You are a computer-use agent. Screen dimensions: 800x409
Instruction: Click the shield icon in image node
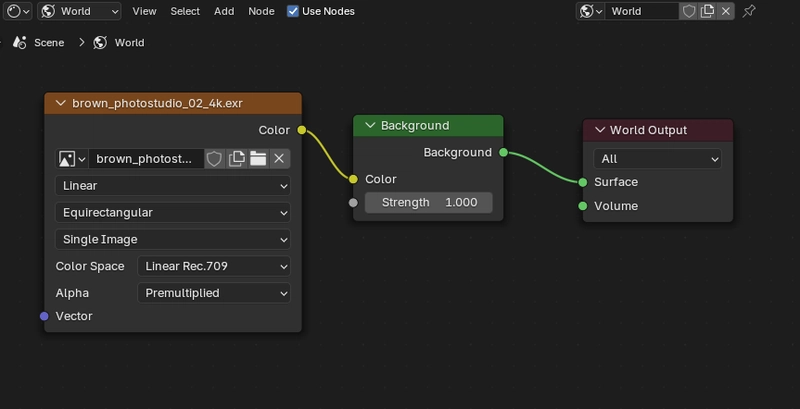pyautogui.click(x=214, y=159)
